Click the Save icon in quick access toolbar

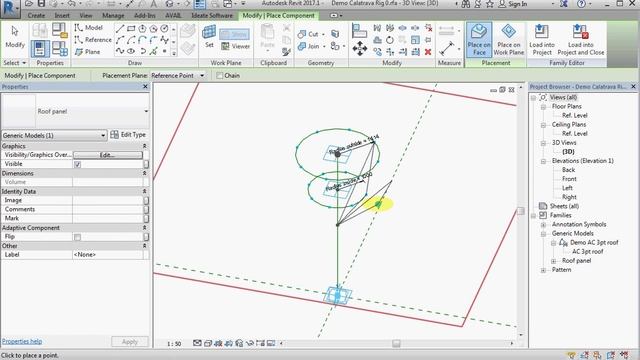41,4
